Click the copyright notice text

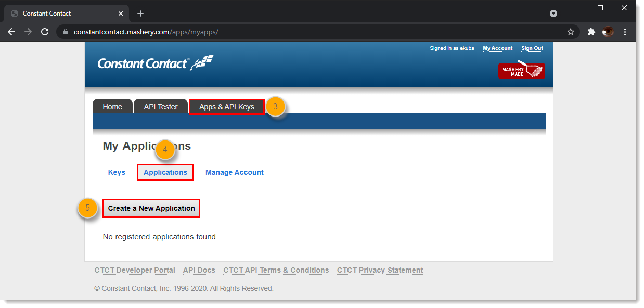click(184, 288)
